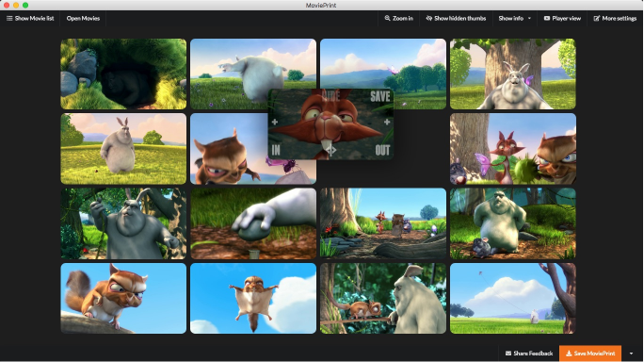Click the download icon on Save MoviePrint

(569, 354)
